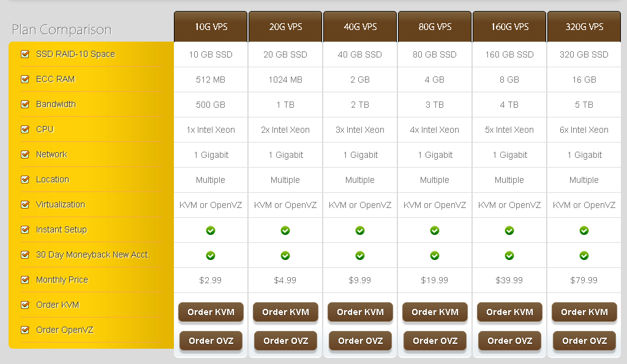Click Instant Setup green check for 40G VPS
The width and height of the screenshot is (627, 364).
click(360, 231)
